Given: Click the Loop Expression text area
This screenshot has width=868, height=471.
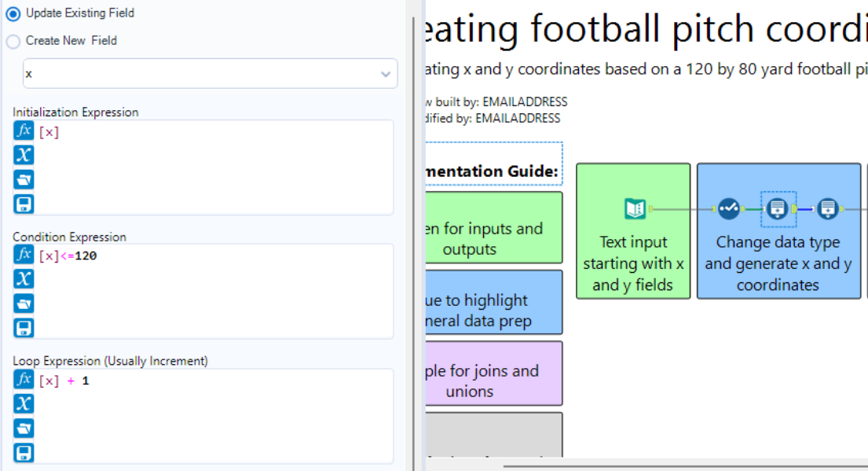Looking at the screenshot, I should 212,415.
